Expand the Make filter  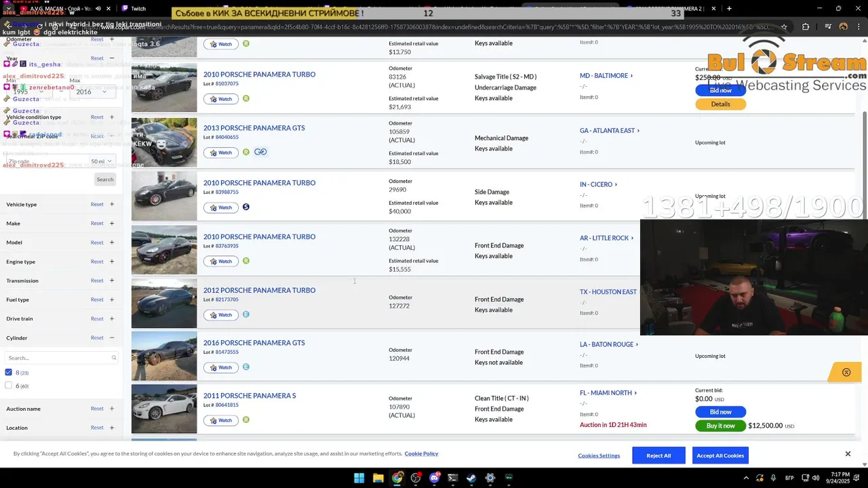click(112, 223)
